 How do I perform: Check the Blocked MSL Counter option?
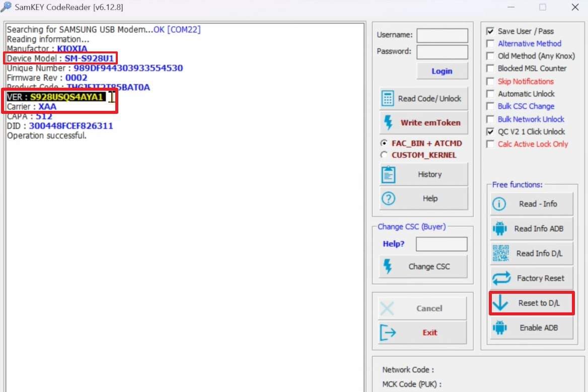tap(490, 69)
